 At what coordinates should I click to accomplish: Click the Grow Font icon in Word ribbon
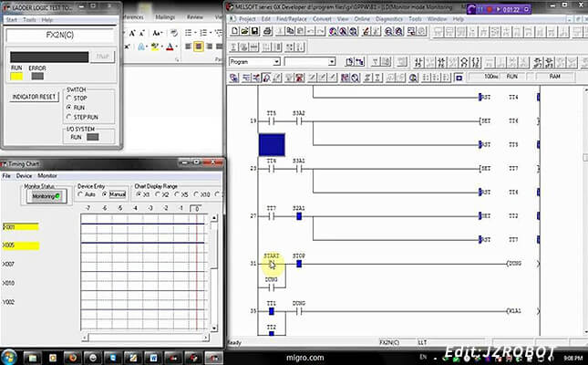click(132, 34)
